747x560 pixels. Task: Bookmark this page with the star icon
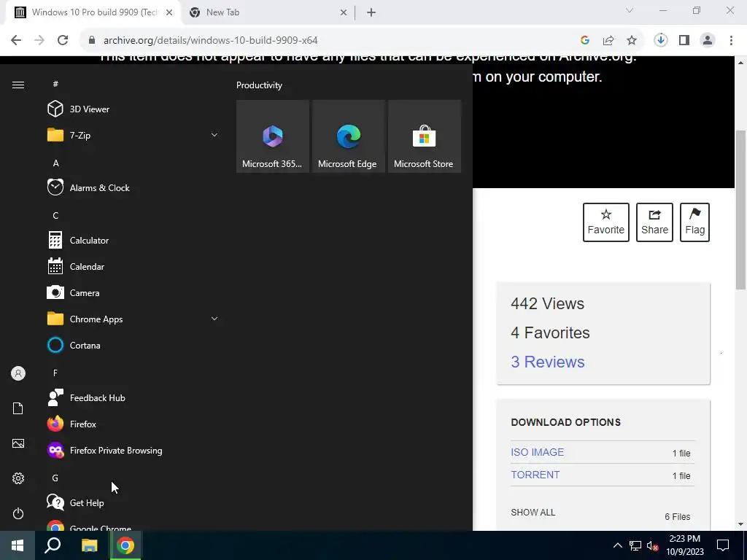coord(632,41)
